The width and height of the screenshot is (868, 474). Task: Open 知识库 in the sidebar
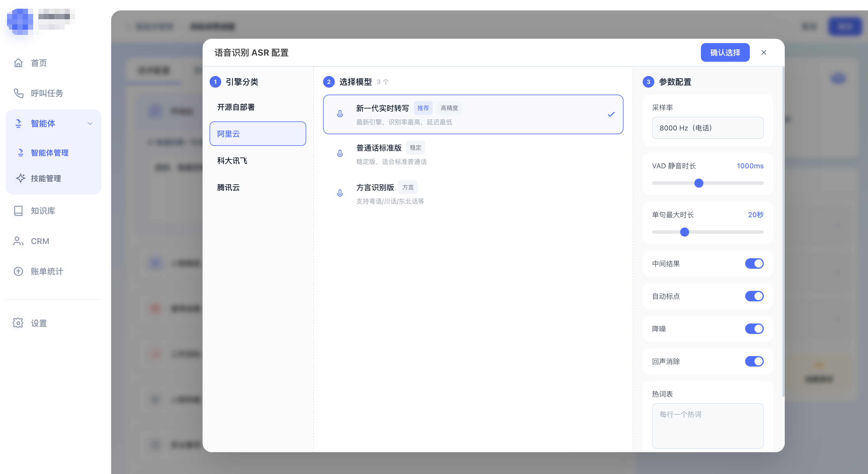53,211
